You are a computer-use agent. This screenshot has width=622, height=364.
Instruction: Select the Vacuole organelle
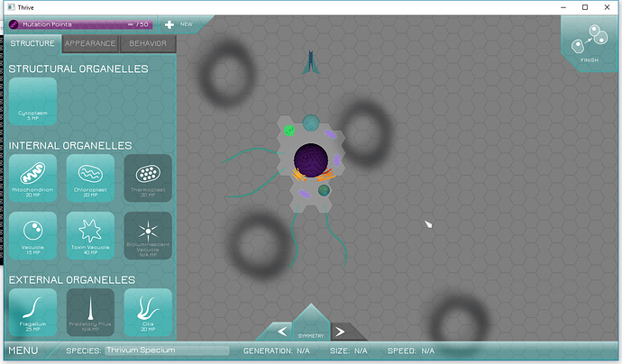point(32,235)
